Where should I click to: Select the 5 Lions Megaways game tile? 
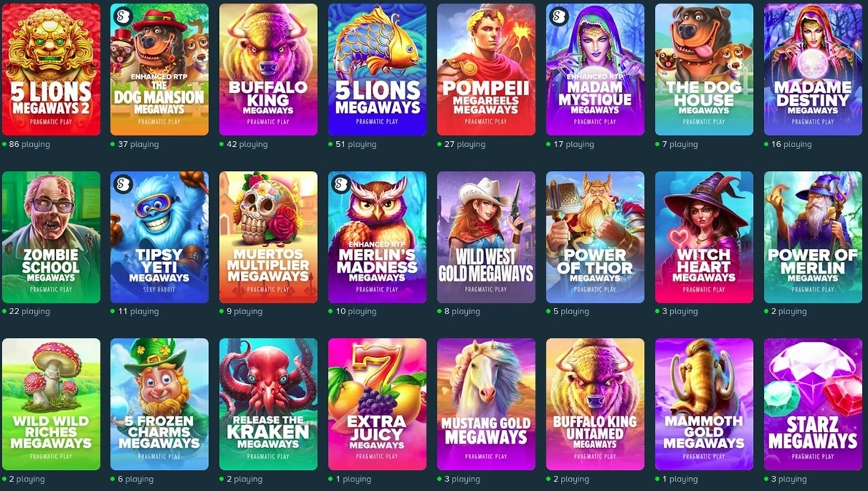[x=378, y=70]
